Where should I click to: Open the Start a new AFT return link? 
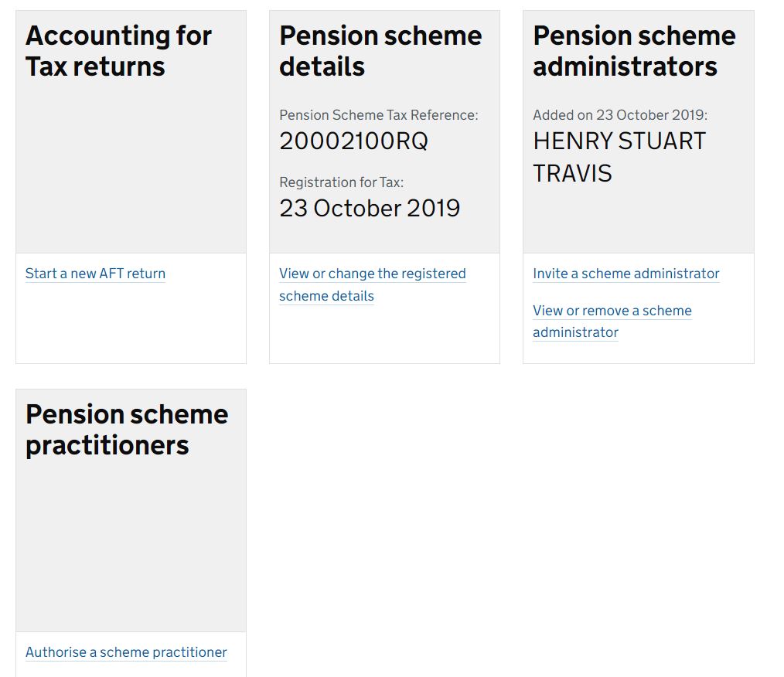tap(95, 274)
